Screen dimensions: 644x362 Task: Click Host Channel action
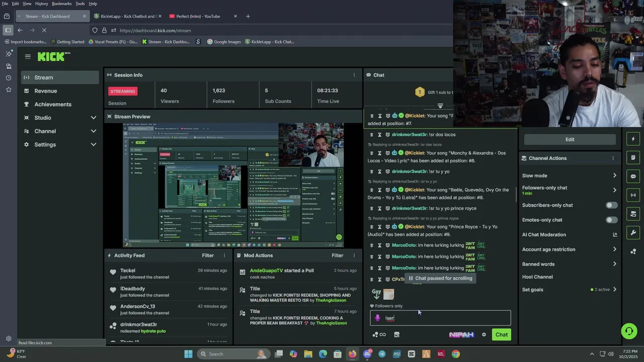coord(537,277)
